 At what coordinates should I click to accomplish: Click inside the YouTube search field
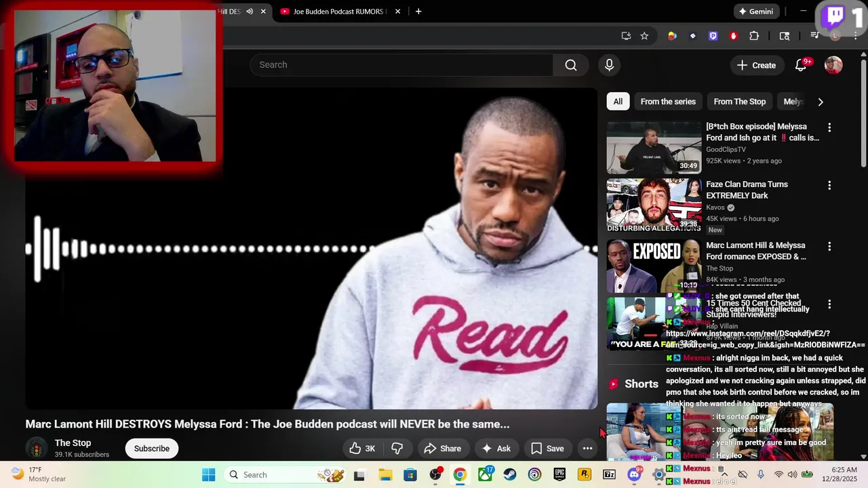(x=401, y=65)
